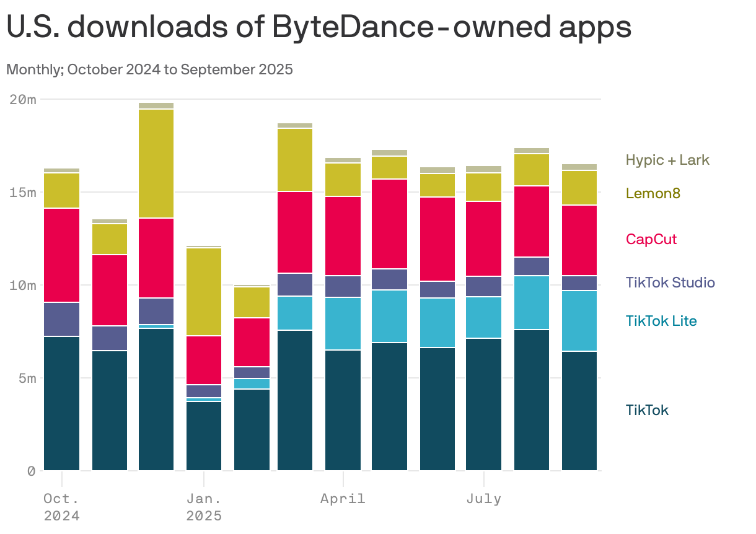Click the chart title about ByteDance apps
Viewport: 756px width, 534px height.
318,27
